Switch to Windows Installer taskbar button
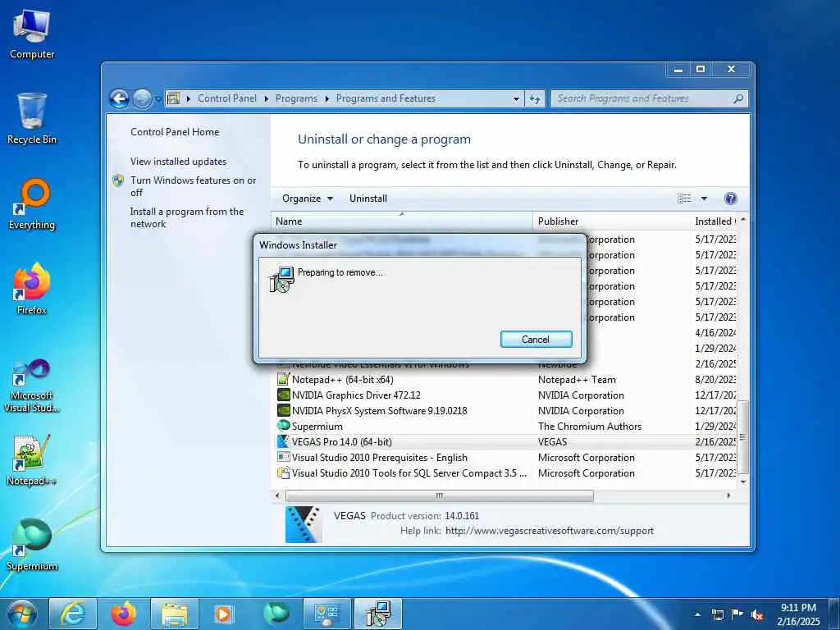This screenshot has height=630, width=840. [378, 614]
